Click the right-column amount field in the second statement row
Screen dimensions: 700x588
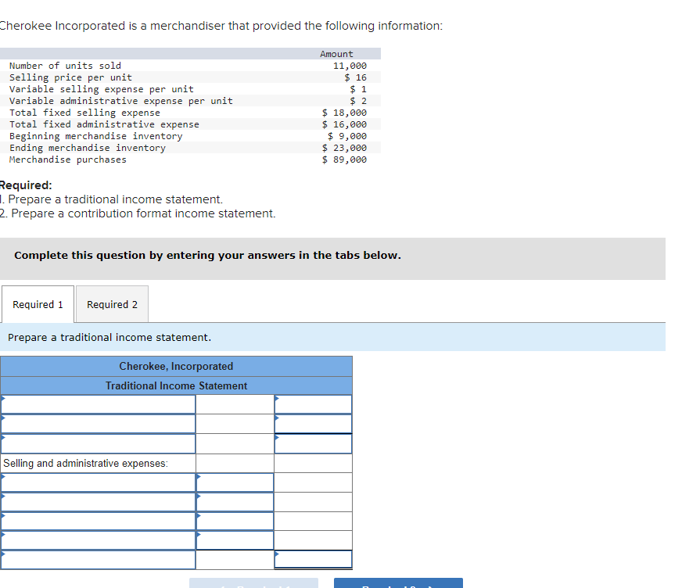313,424
